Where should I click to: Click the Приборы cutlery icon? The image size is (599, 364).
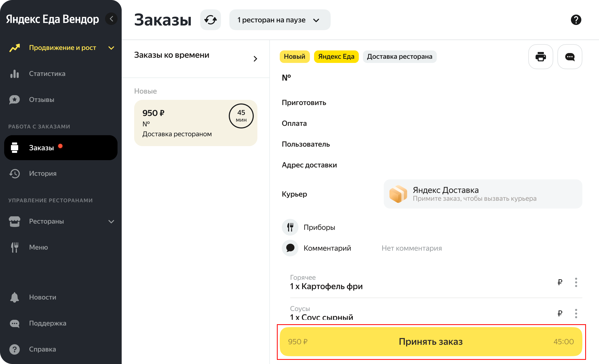[290, 227]
